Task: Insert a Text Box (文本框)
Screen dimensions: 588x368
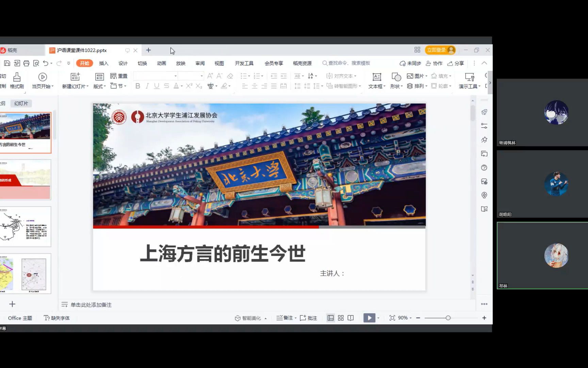Action: pyautogui.click(x=377, y=81)
